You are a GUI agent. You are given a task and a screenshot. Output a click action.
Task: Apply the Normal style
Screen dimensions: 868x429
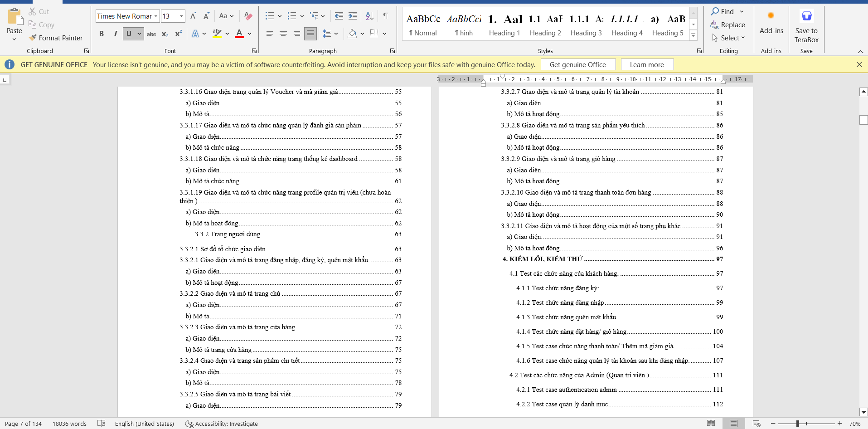click(423, 25)
